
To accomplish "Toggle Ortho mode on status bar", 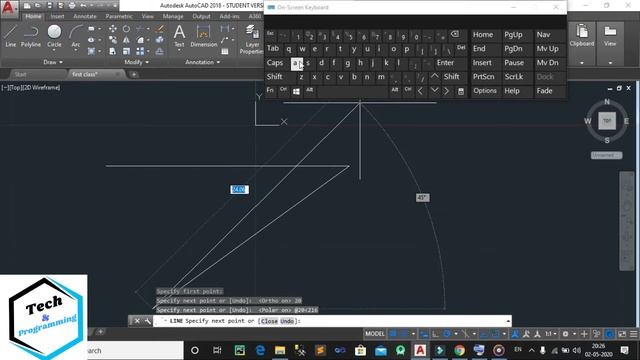I will click(436, 334).
